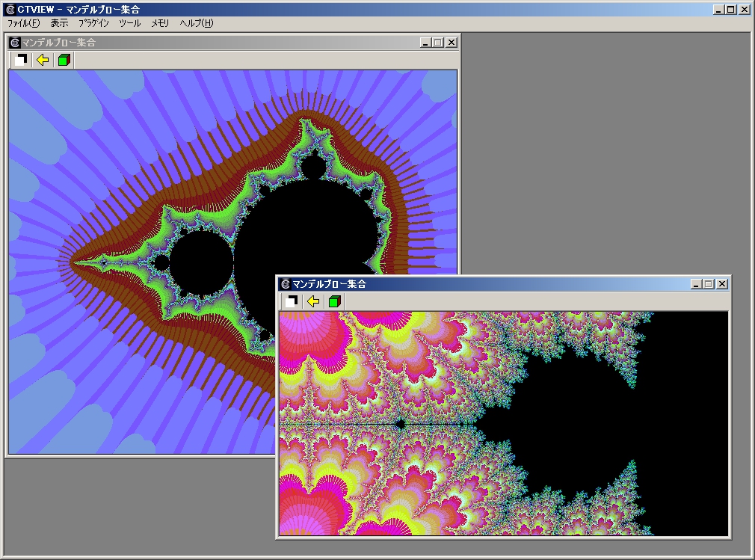Open the ツール menu
The width and height of the screenshot is (755, 560).
click(129, 23)
